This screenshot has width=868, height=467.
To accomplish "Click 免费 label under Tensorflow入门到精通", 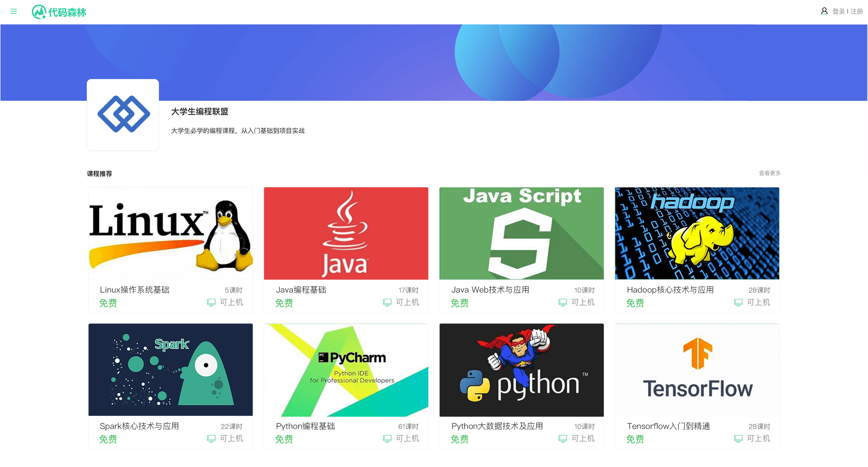I will [635, 439].
